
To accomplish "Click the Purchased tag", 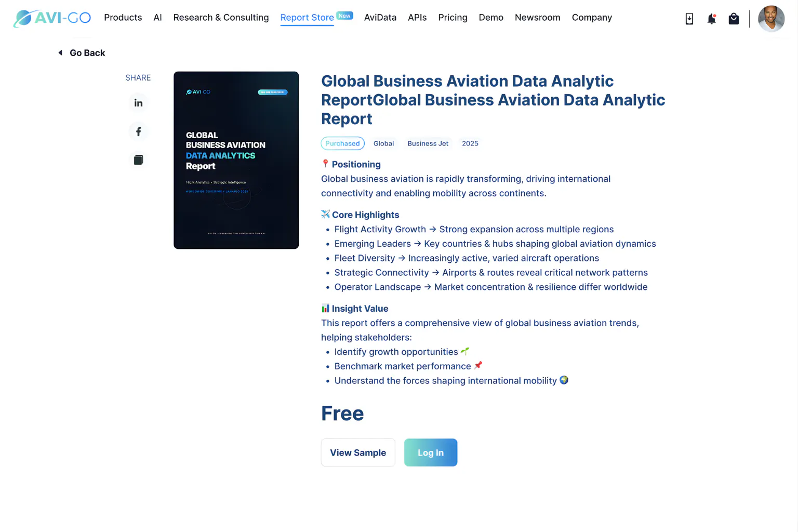I will pyautogui.click(x=342, y=143).
